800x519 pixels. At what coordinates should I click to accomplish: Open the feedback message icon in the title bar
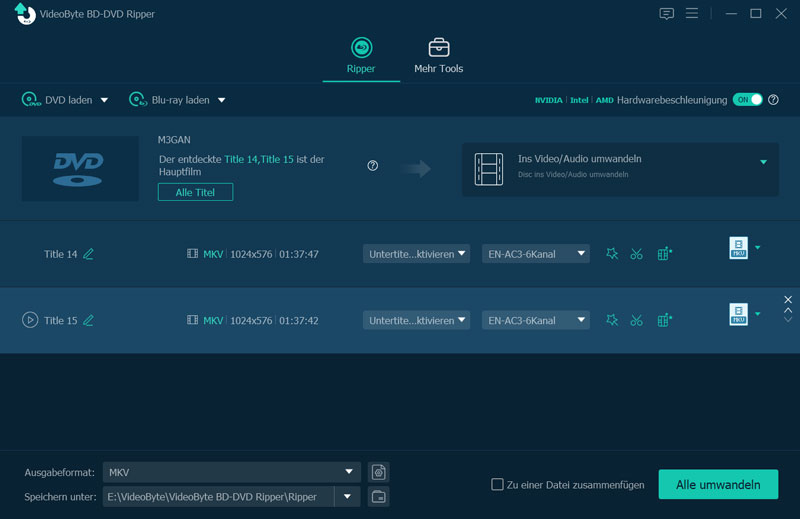click(667, 14)
